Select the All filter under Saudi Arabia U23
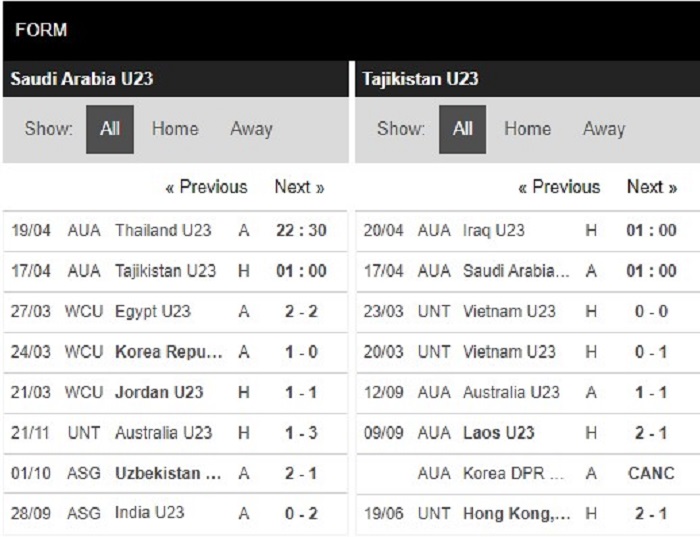 tap(110, 129)
